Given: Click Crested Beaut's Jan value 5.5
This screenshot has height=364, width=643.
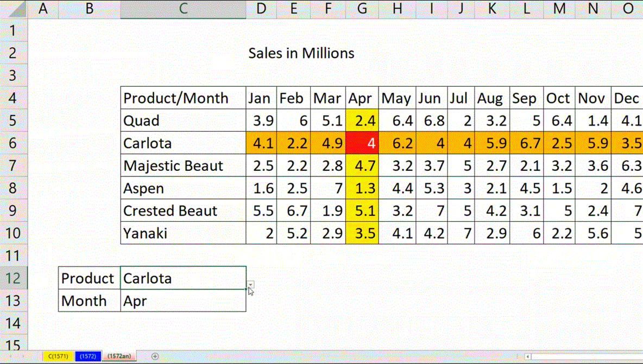Looking at the screenshot, I should pos(262,210).
